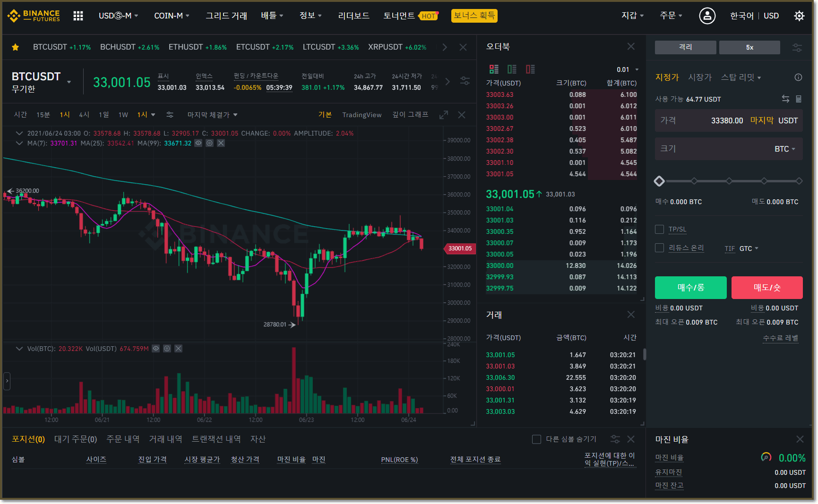Open the user account profile icon
The height and width of the screenshot is (504, 818).
707,16
